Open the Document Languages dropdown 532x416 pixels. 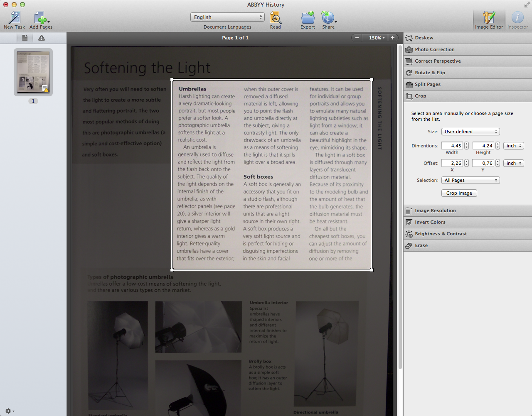pos(227,17)
